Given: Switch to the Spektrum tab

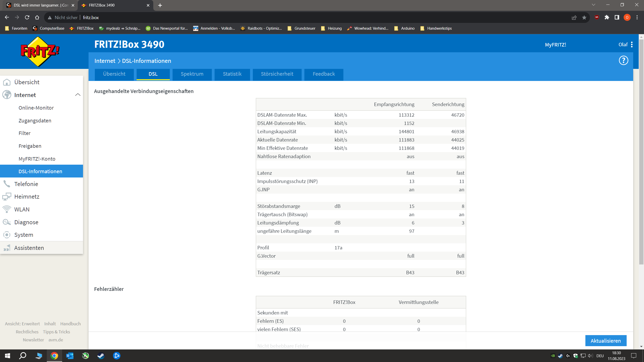Looking at the screenshot, I should coord(192,74).
